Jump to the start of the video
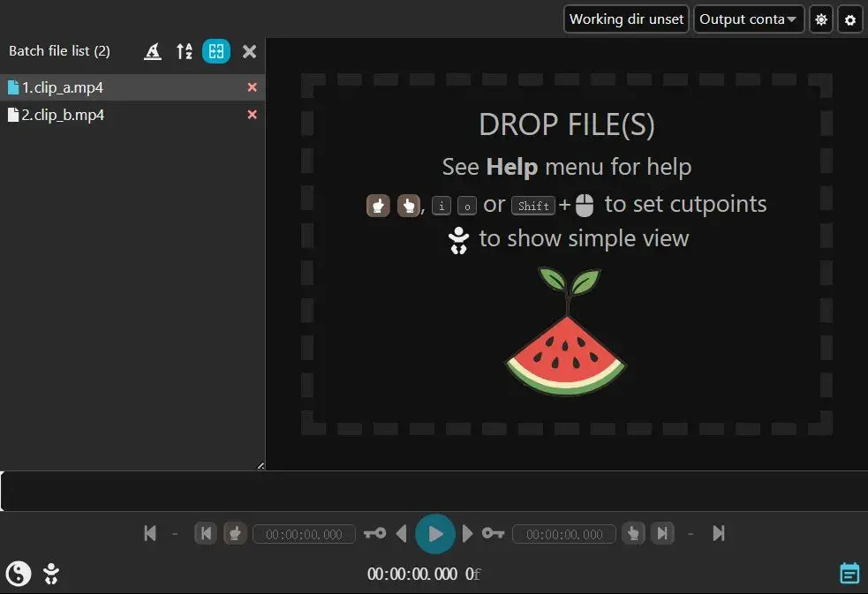Screen dimensions: 868x594 click(150, 534)
